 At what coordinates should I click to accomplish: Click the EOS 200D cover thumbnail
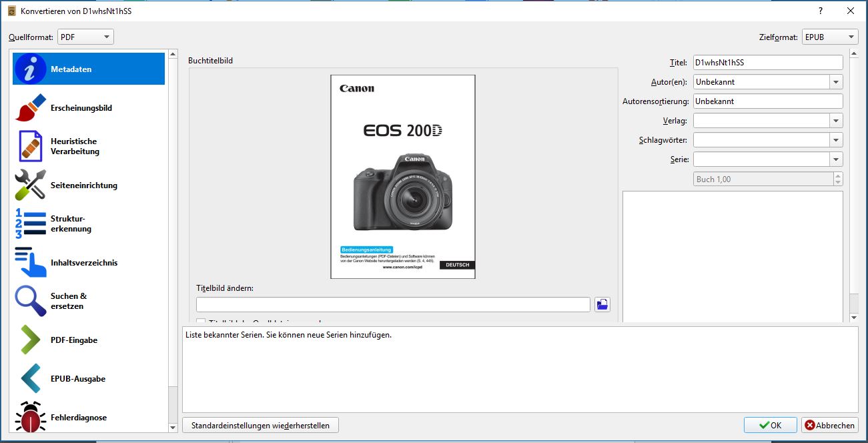click(x=402, y=175)
